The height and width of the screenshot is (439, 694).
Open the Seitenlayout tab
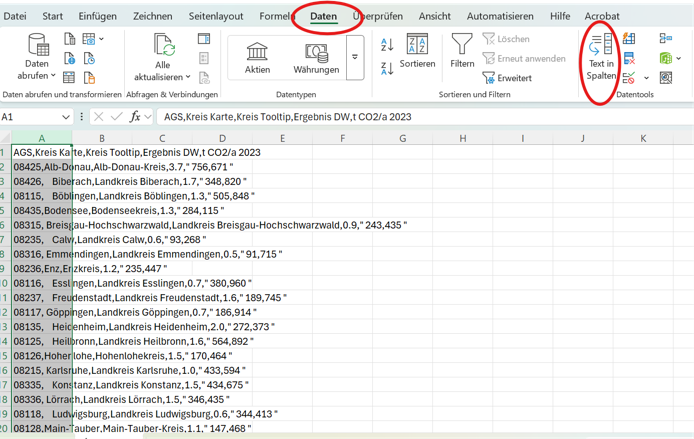pos(216,16)
